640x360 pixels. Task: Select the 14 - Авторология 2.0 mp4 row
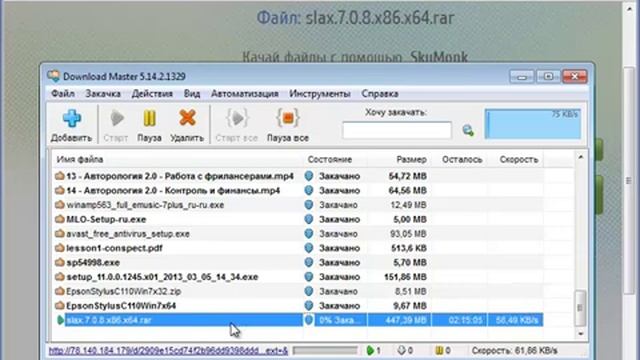298,191
